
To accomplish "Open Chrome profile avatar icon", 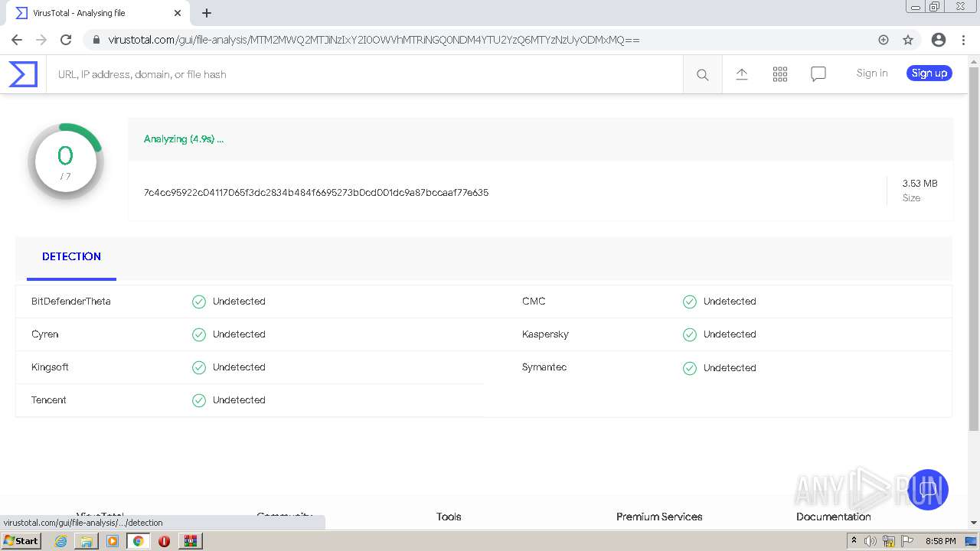I will [x=939, y=40].
